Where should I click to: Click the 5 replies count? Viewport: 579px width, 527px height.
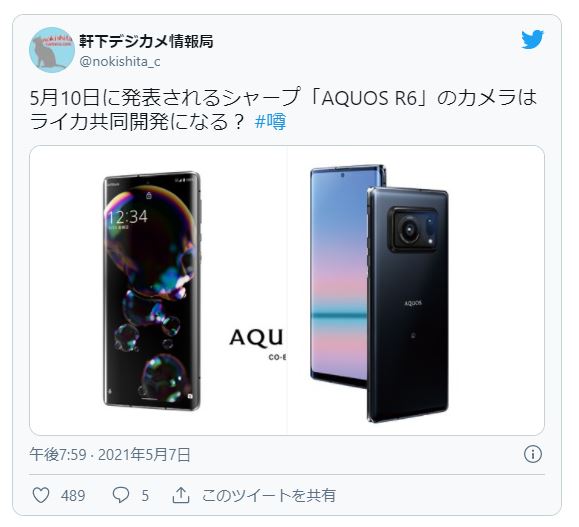point(145,496)
